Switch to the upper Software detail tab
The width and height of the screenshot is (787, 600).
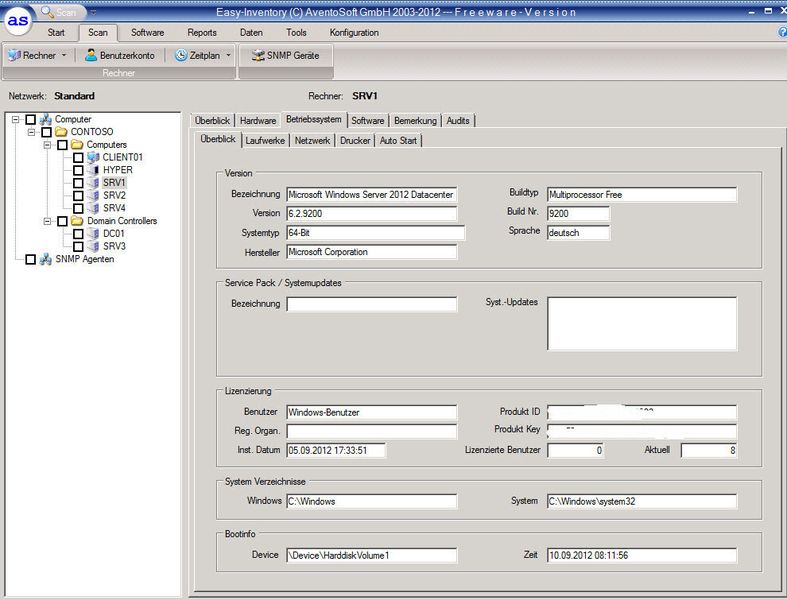coord(367,121)
